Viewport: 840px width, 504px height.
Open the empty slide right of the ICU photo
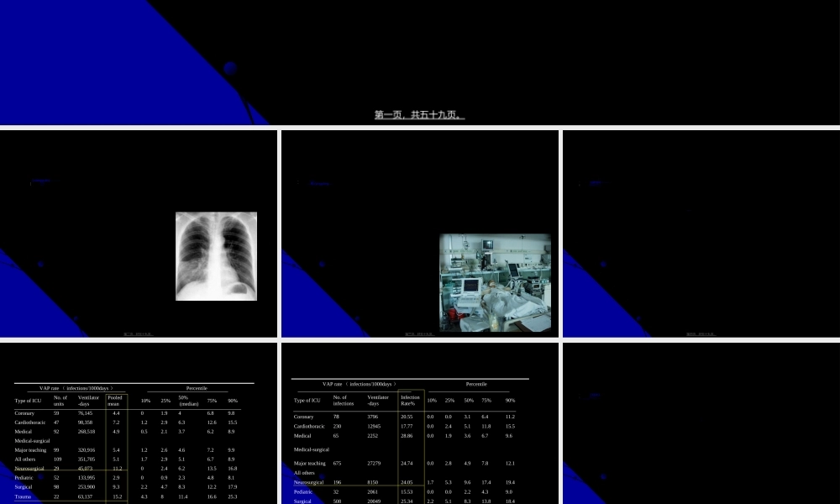(701, 234)
